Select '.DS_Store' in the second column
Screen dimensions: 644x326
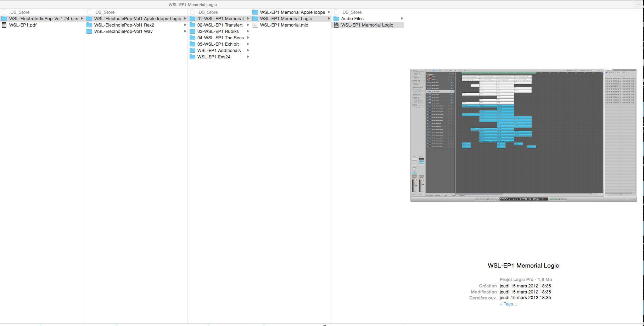[x=104, y=12]
